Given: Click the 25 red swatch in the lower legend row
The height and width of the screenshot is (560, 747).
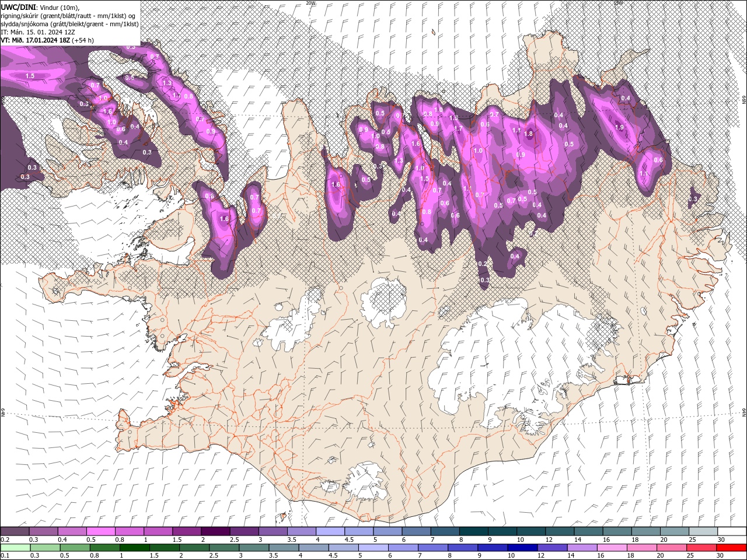Looking at the screenshot, I should 701,548.
